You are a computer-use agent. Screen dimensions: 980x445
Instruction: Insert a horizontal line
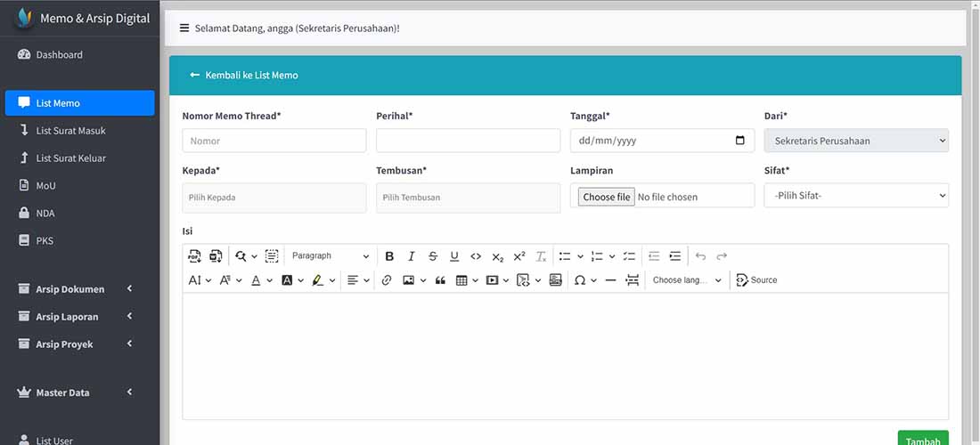coord(611,280)
